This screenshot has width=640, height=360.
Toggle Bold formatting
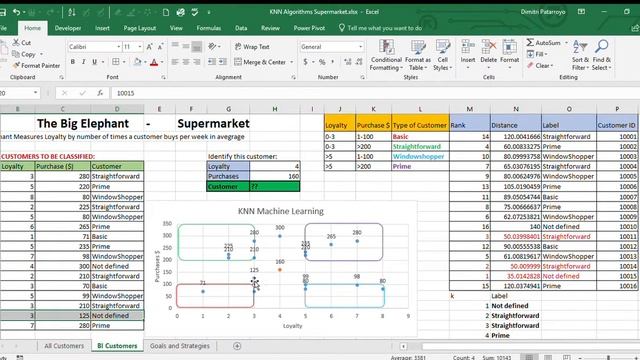pos(73,62)
